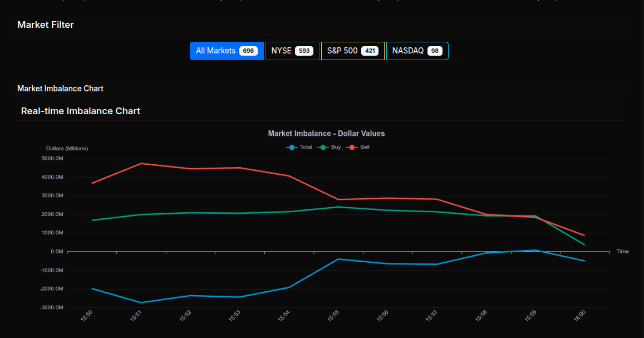Image resolution: width=644 pixels, height=338 pixels.
Task: Click the blue Total legend marker
Action: point(292,147)
